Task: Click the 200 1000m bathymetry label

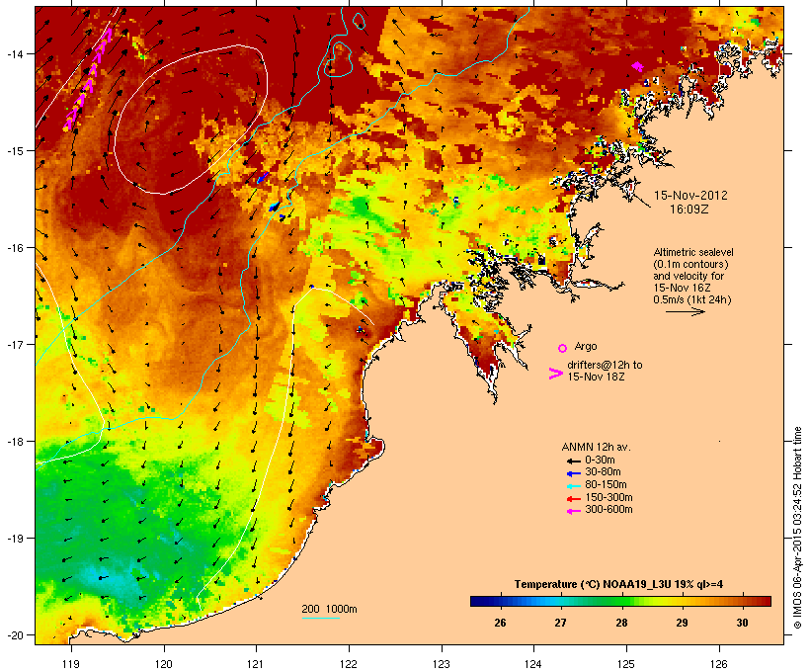Action: pyautogui.click(x=329, y=609)
